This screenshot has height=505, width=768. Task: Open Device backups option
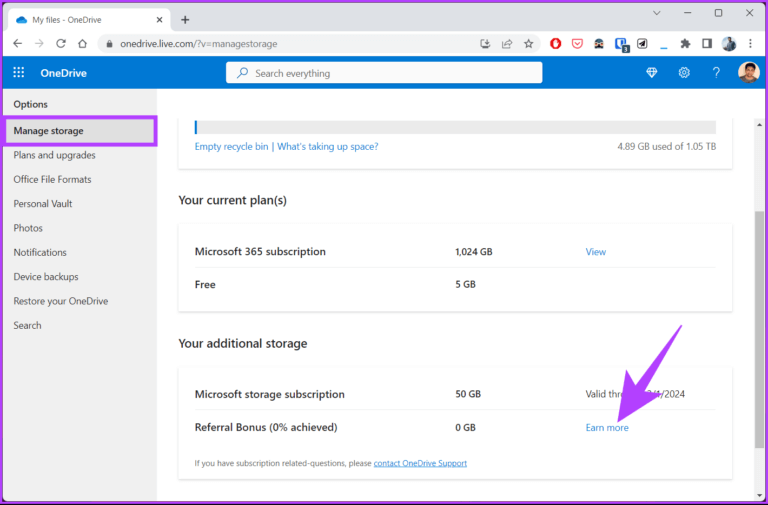(46, 277)
